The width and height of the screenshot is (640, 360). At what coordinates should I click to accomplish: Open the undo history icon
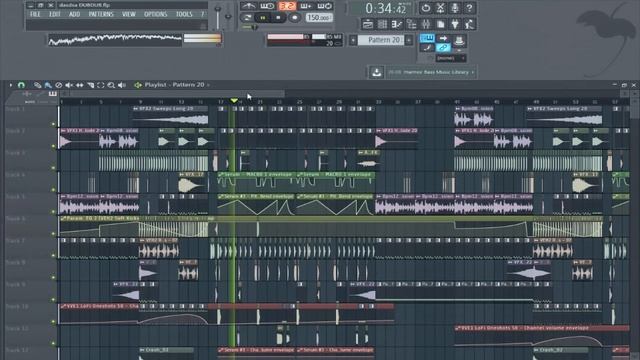(426, 8)
